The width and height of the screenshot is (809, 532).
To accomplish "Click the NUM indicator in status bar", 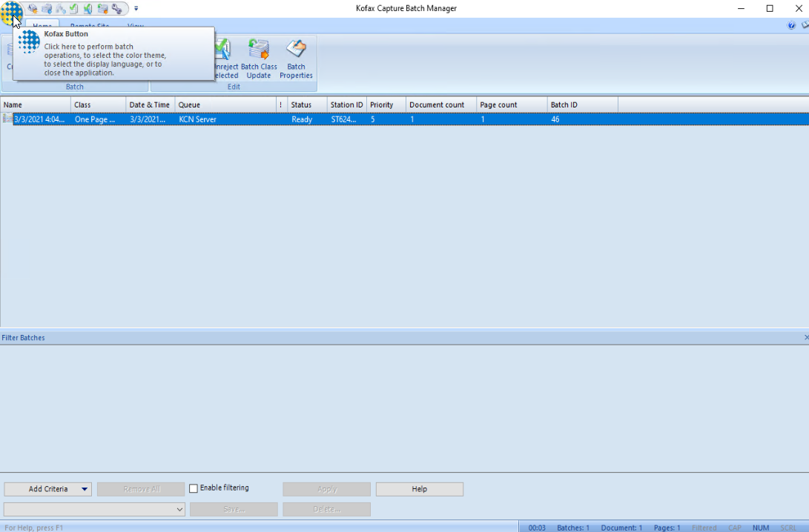I will tap(761, 528).
